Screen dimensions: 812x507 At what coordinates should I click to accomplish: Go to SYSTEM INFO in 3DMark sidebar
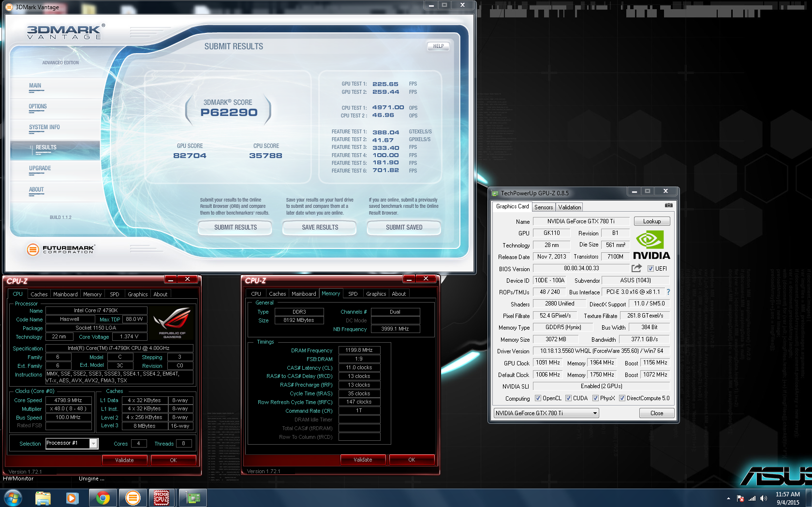[x=44, y=127]
